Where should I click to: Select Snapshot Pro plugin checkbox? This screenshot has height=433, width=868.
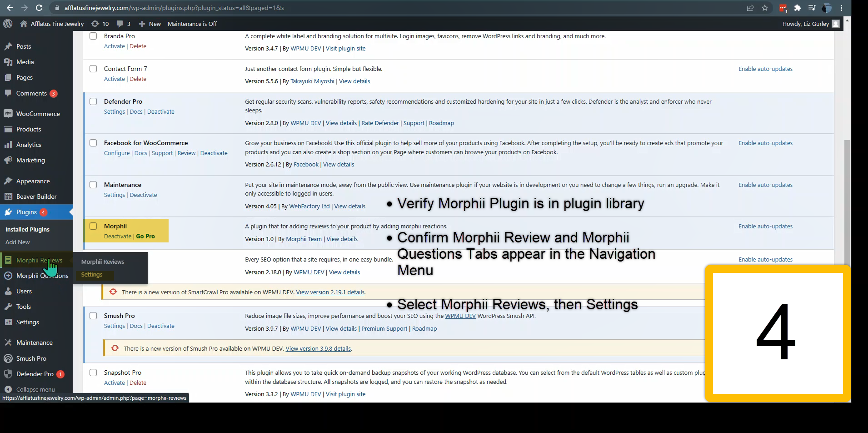(93, 373)
